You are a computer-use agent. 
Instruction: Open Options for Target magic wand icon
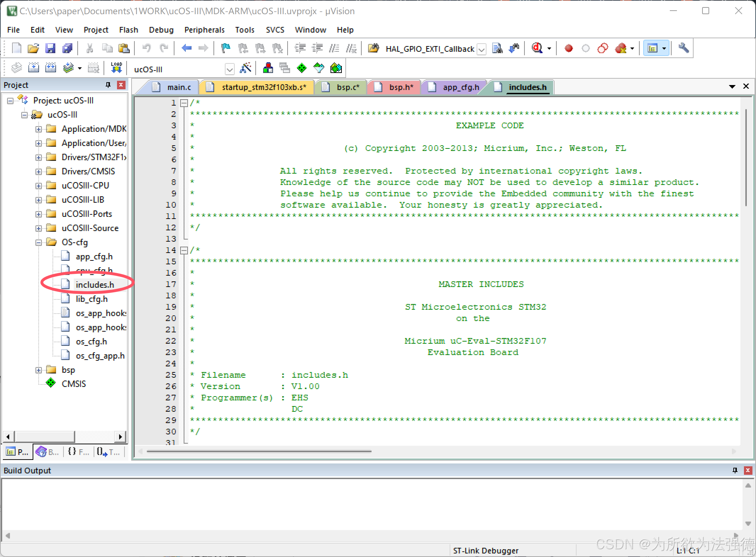(245, 68)
